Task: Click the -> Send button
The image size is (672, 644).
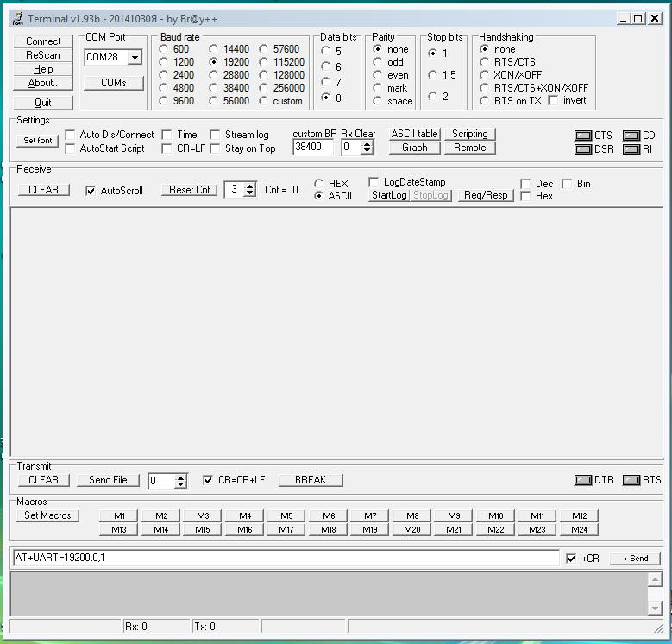Action: pos(634,559)
